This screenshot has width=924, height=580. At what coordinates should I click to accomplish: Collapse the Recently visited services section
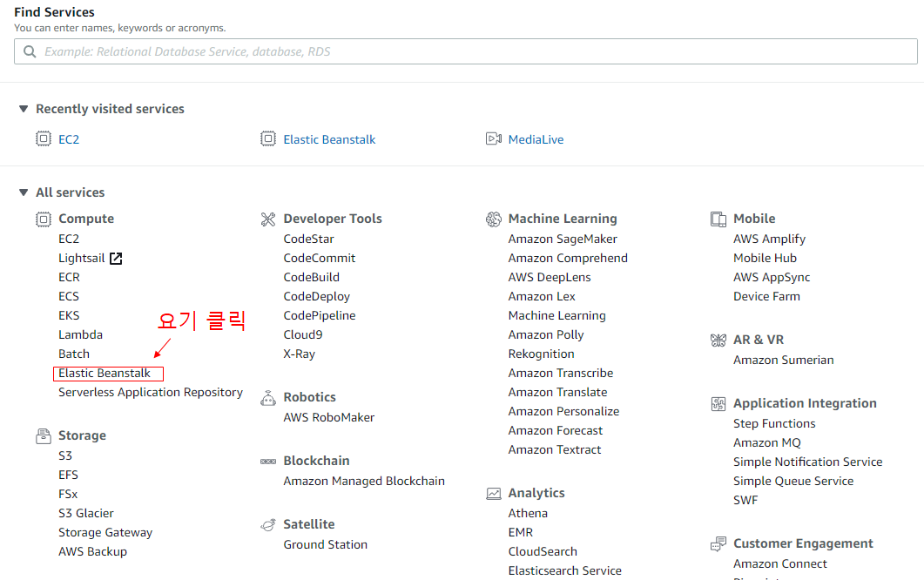tap(24, 109)
